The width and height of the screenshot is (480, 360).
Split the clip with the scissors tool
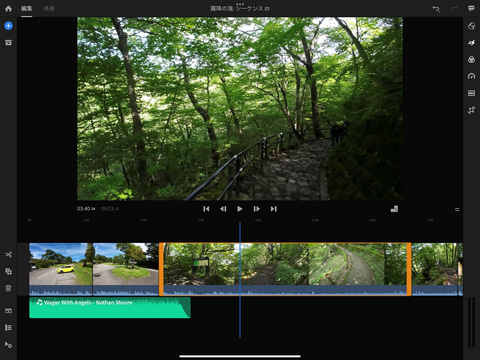point(8,255)
